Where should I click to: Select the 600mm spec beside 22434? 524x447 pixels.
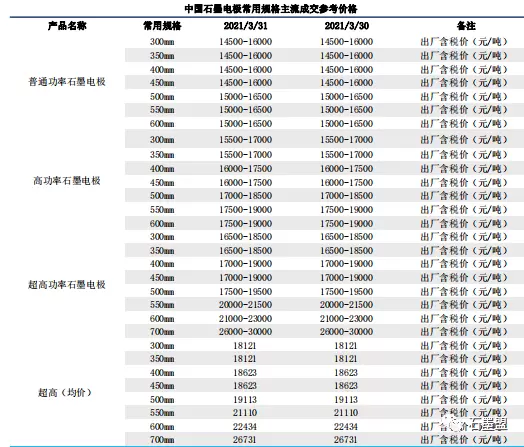pyautogui.click(x=162, y=427)
